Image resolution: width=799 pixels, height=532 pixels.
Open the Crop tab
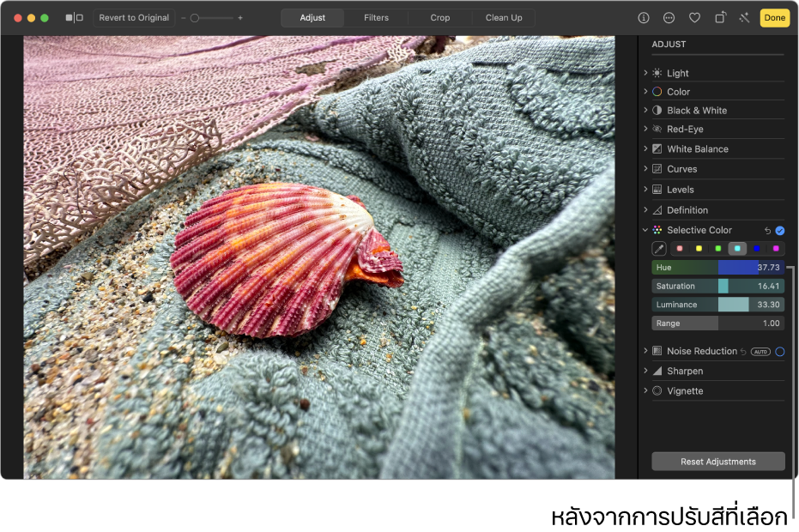pyautogui.click(x=439, y=17)
